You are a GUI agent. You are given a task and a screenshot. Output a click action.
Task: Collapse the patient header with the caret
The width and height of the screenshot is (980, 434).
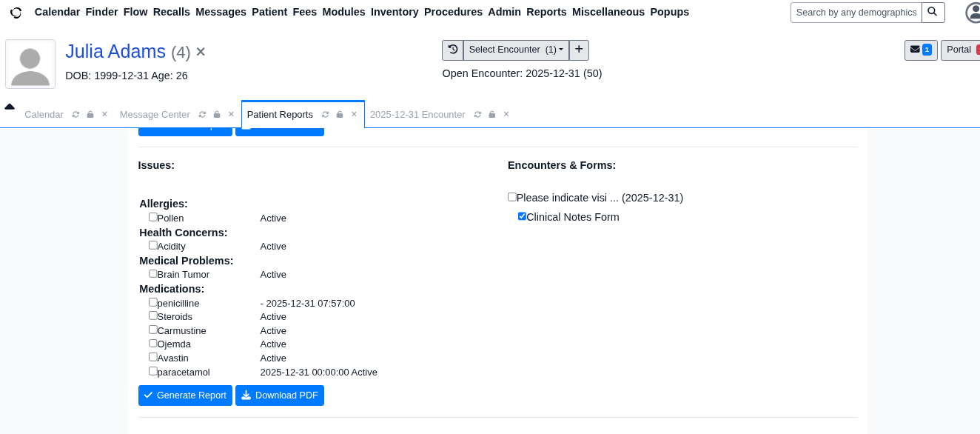click(10, 107)
